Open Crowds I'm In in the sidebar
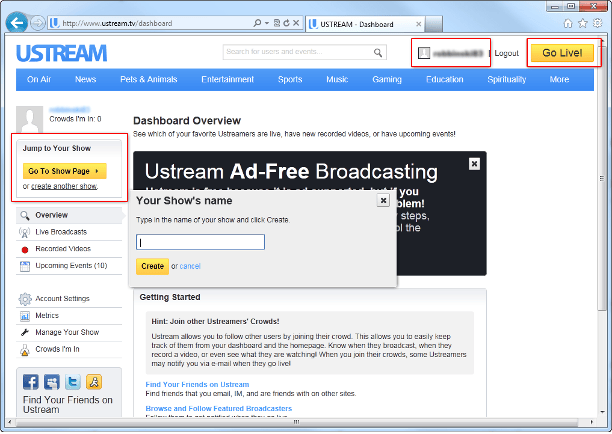This screenshot has width=612, height=434. click(69, 349)
